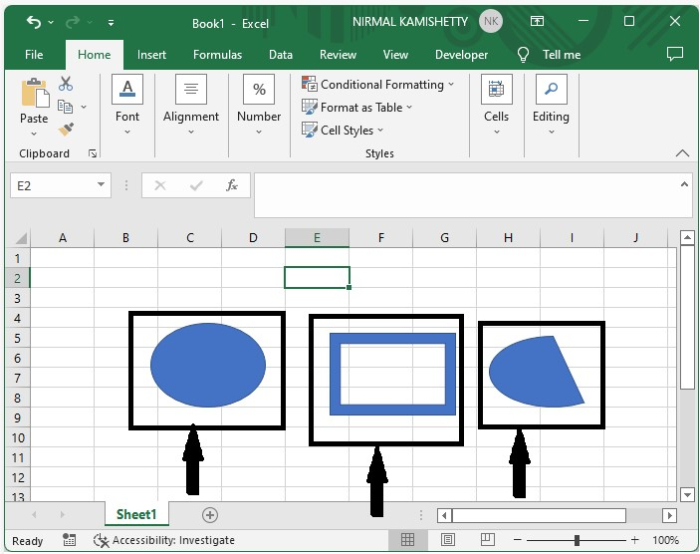Click the macro recording status icon

pos(69,540)
